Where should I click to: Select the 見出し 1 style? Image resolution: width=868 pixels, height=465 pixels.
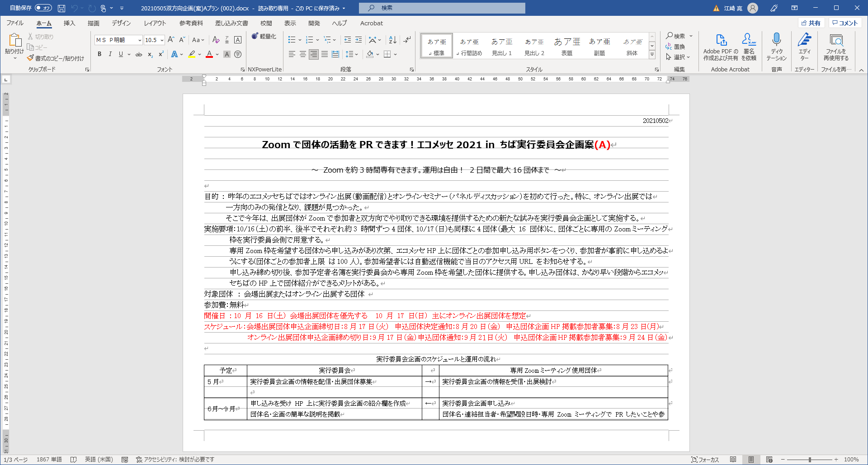coord(502,47)
